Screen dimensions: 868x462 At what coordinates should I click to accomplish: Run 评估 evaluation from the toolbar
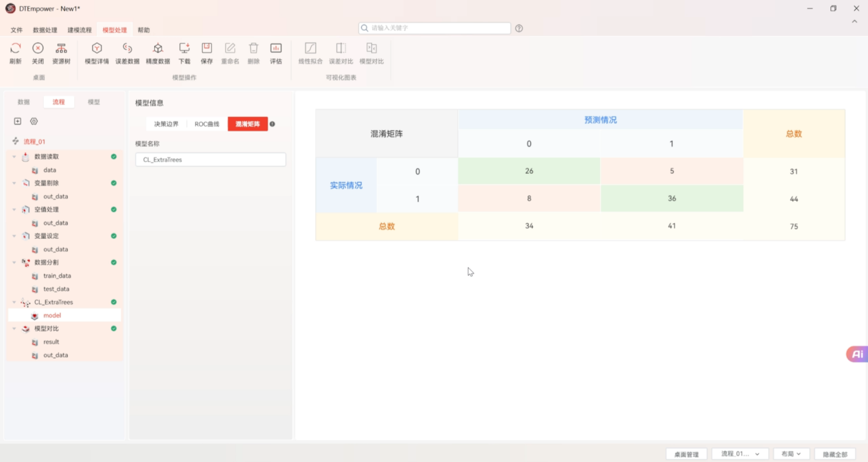pyautogui.click(x=275, y=49)
